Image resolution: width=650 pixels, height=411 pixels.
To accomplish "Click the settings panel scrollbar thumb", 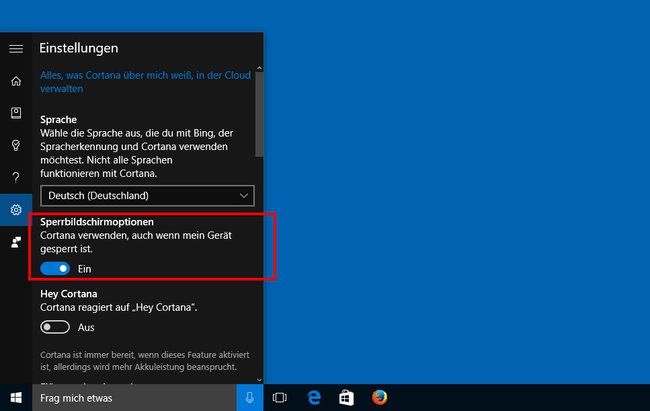I will pyautogui.click(x=259, y=114).
